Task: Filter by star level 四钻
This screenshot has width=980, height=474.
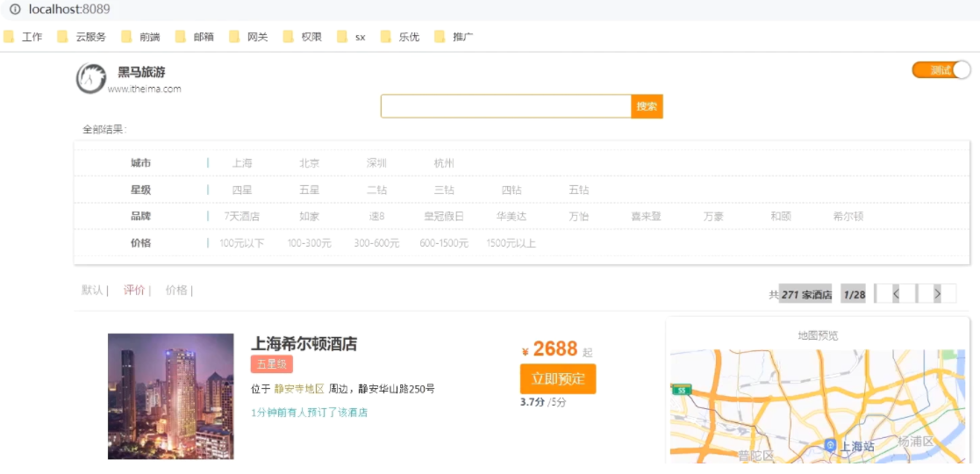Action: (511, 190)
